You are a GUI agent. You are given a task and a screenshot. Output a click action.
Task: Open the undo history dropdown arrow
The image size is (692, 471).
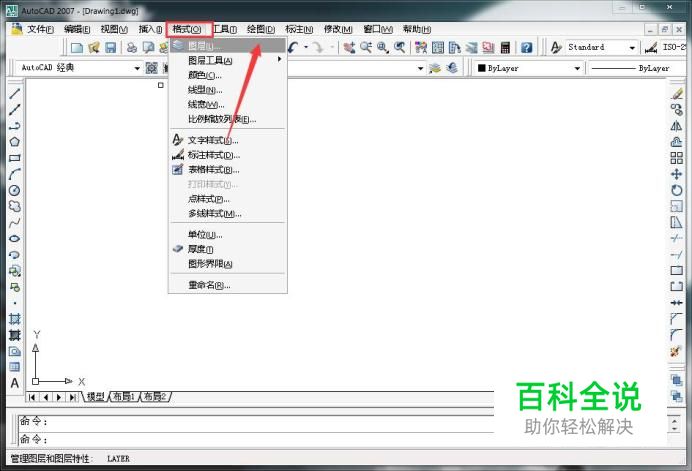306,47
